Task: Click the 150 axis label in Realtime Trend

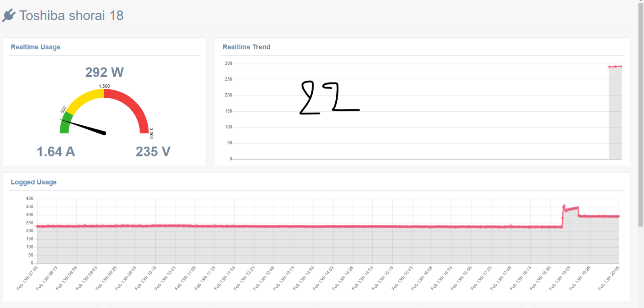Action: point(228,111)
